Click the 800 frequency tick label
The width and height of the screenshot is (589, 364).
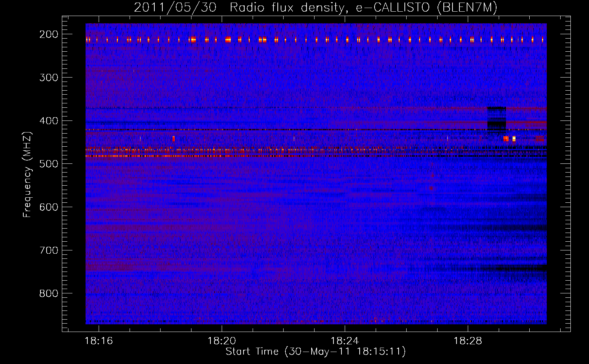click(49, 293)
